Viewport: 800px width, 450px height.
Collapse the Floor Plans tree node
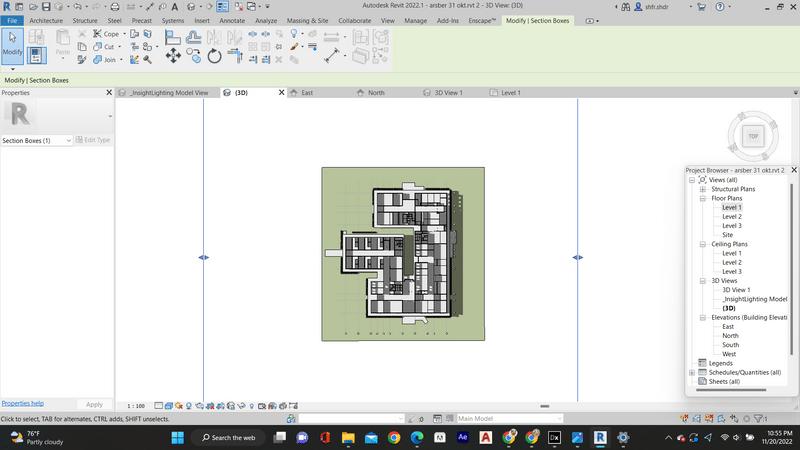point(703,198)
